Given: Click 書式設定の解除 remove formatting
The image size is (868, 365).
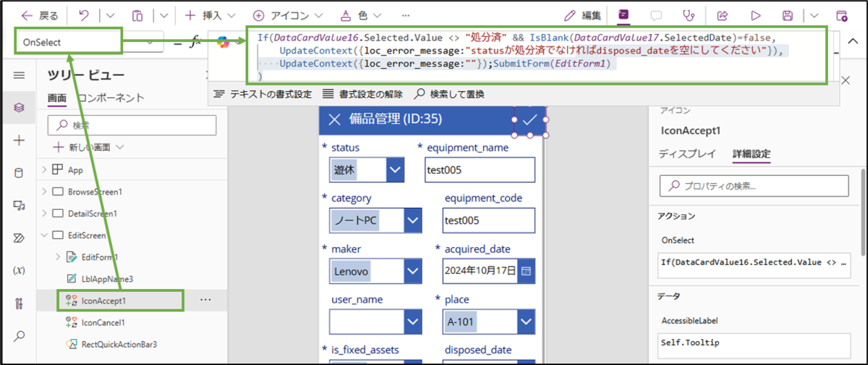Looking at the screenshot, I should [x=362, y=93].
